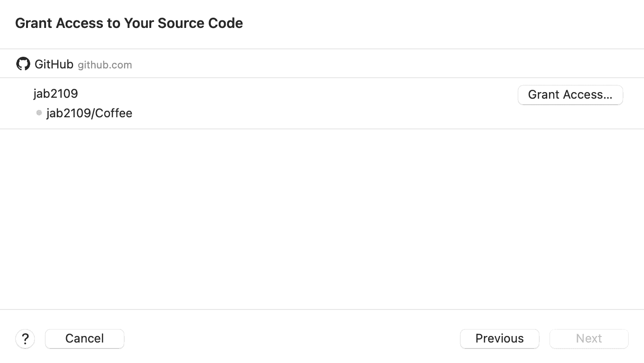Viewport: 644px width, 363px height.
Task: Select the jab2109 account row
Action: [186, 94]
